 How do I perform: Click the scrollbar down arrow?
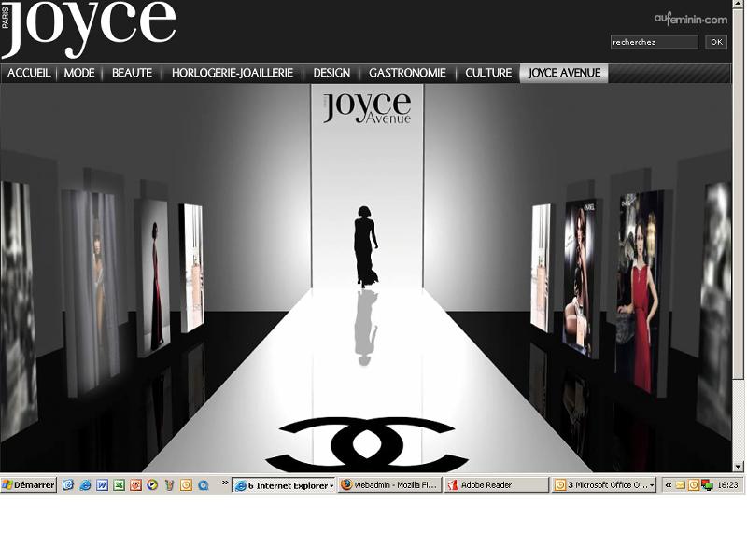click(739, 467)
